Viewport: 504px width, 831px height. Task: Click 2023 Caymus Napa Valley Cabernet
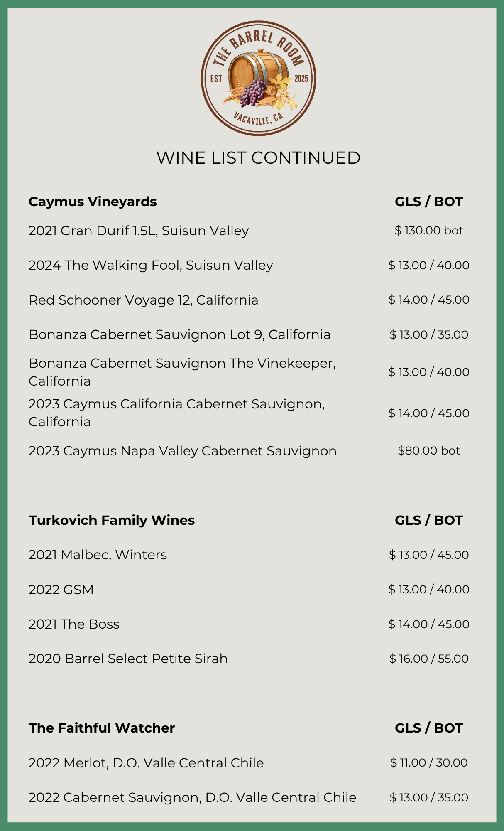click(182, 451)
